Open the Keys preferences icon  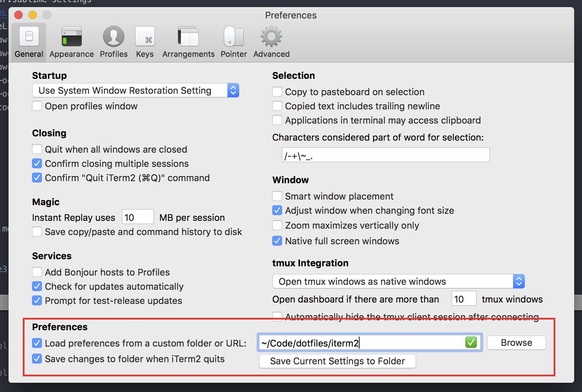point(145,36)
